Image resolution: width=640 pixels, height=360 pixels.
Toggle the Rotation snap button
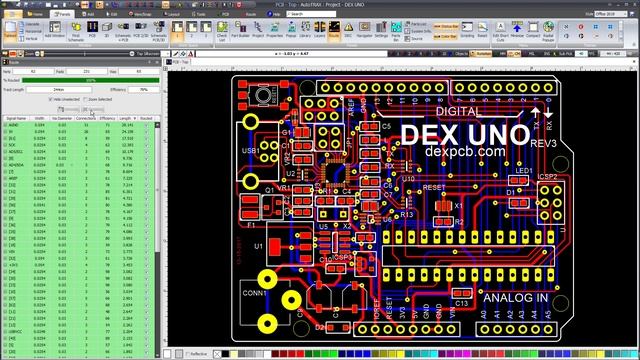pyautogui.click(x=481, y=53)
